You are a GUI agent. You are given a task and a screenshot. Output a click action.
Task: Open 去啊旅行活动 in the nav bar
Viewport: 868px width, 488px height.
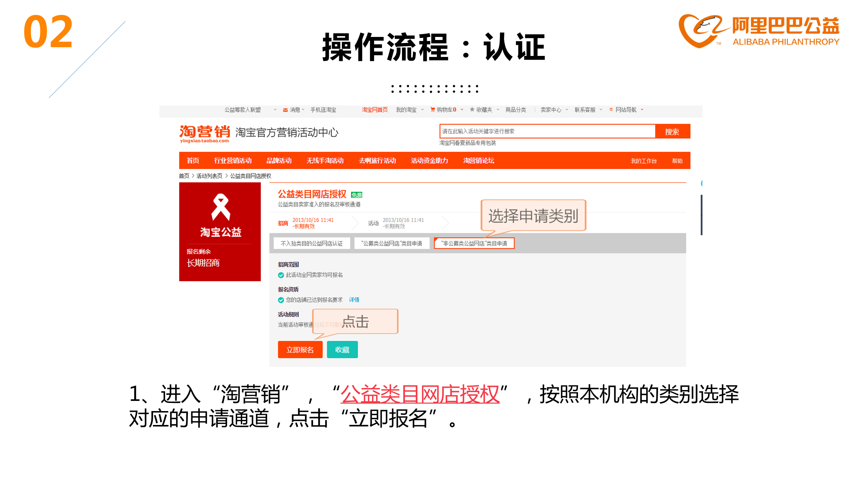(377, 161)
